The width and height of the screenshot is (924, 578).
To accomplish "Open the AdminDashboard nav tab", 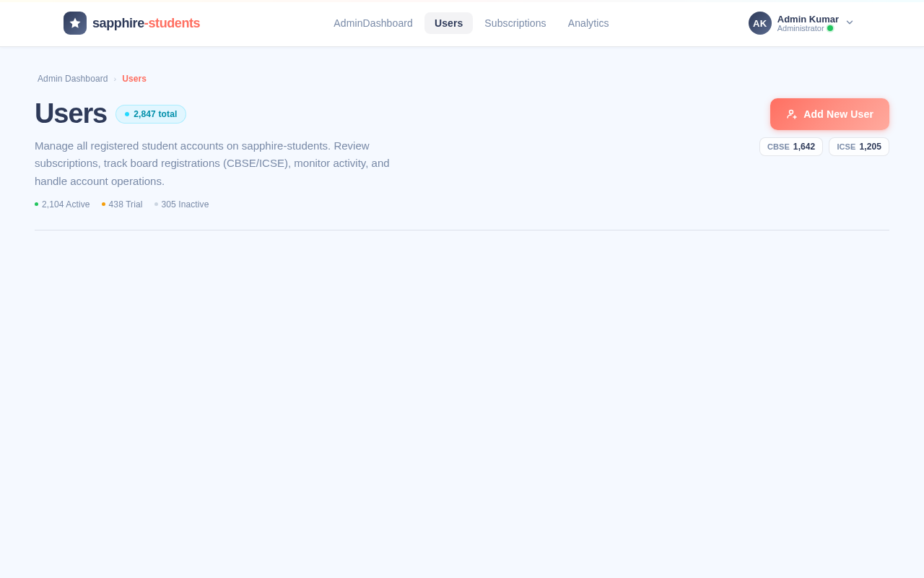I will (x=373, y=23).
